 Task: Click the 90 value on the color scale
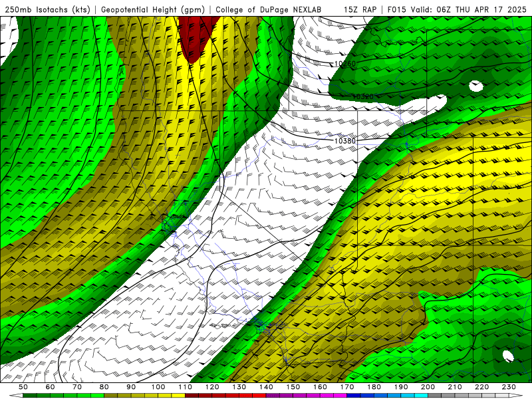(131, 387)
